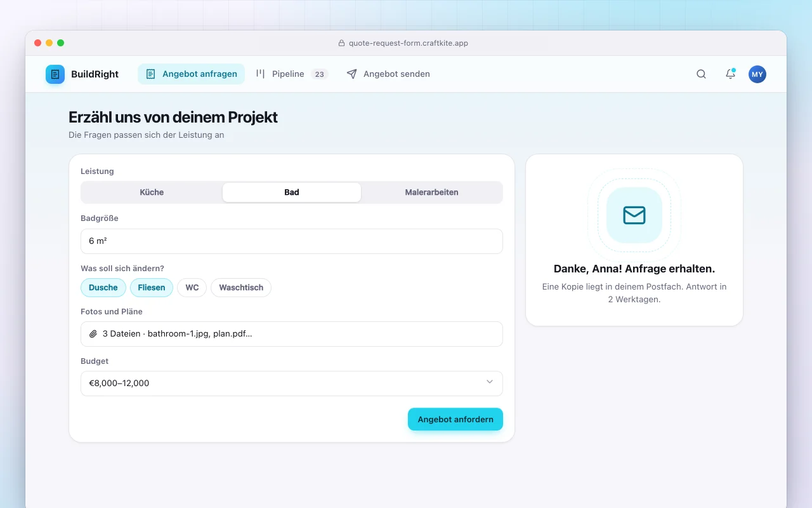Open the Pipeline tab
The height and width of the screenshot is (508, 812).
click(292, 74)
